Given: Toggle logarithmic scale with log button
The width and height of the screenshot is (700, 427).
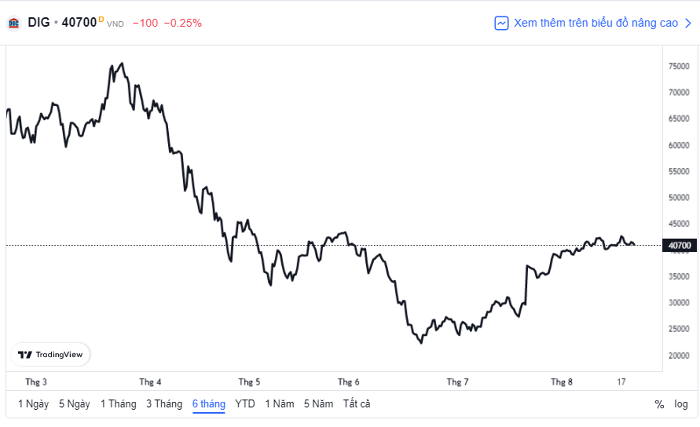Looking at the screenshot, I should tap(681, 404).
